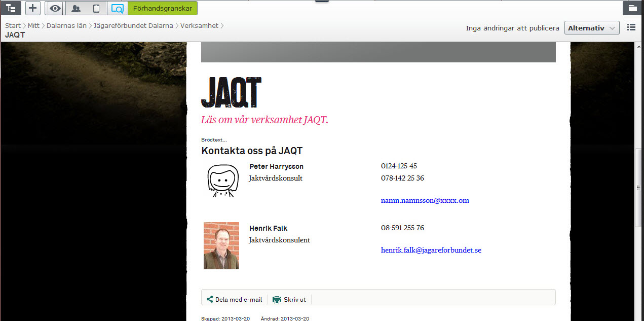Click the Kontakta oss på JAQT heading
644x321 pixels.
252,151
